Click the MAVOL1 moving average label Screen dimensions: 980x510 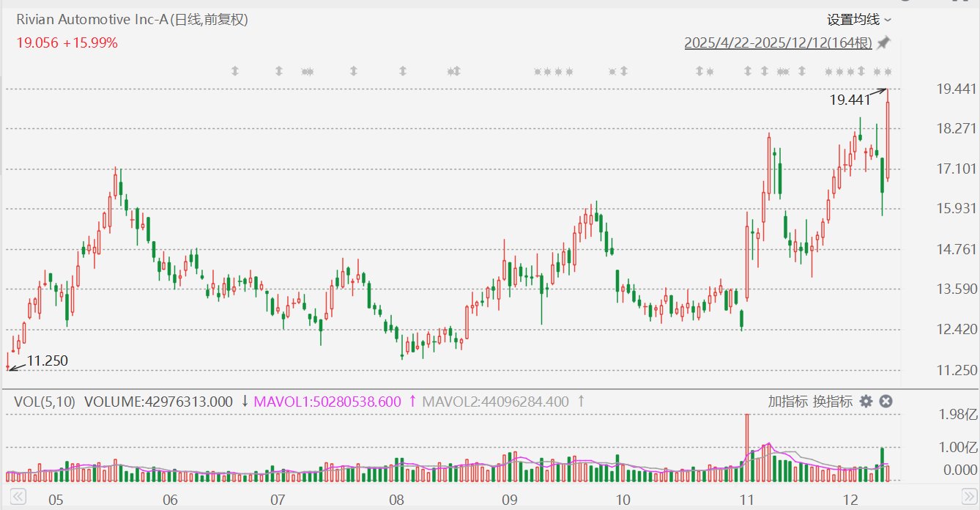pyautogui.click(x=327, y=402)
